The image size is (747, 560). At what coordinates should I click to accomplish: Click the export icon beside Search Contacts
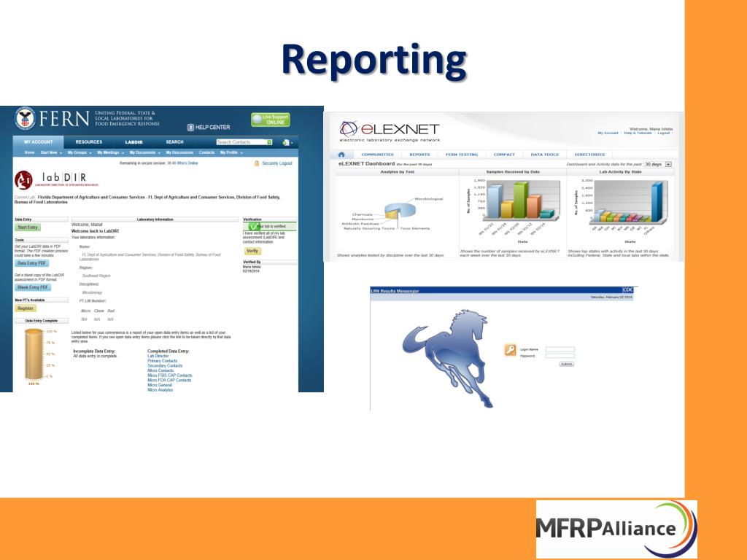pos(286,142)
